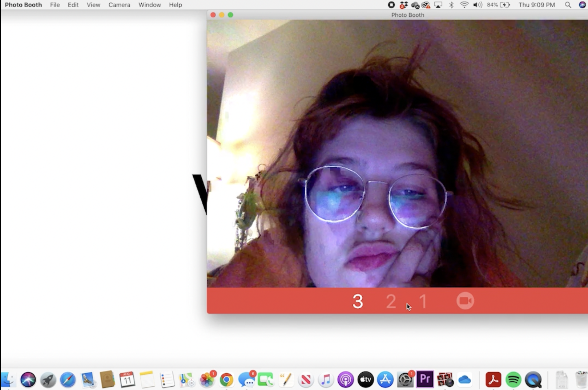
Task: Open the Trash in the Dock
Action: 581,380
